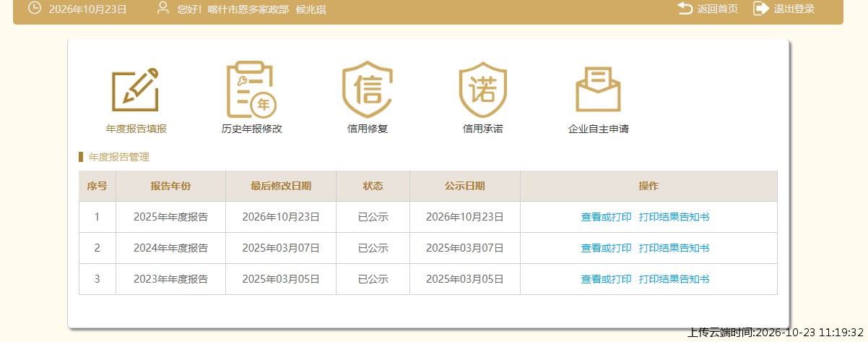The width and height of the screenshot is (868, 342).
Task: Click the 报告年份 column header
Action: click(170, 186)
